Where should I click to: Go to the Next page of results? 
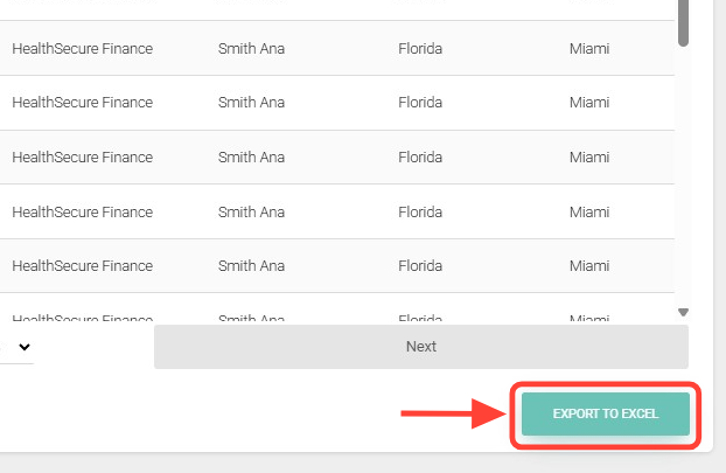421,347
